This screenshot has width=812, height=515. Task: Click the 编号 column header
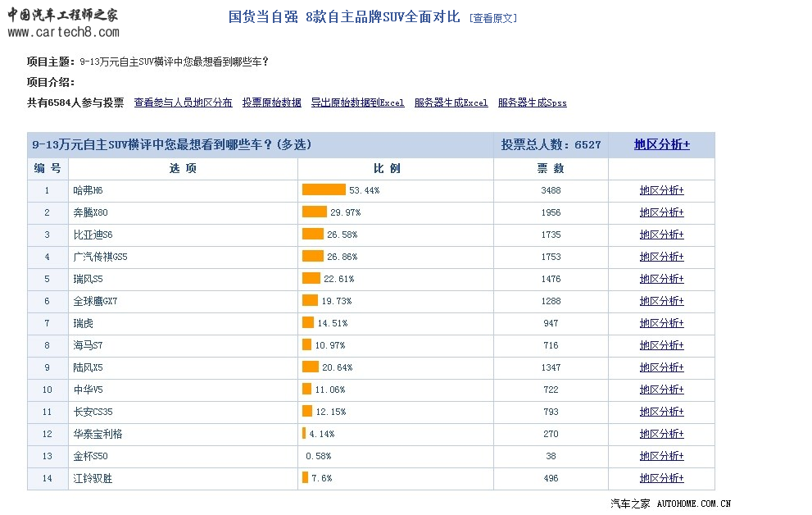(x=48, y=168)
